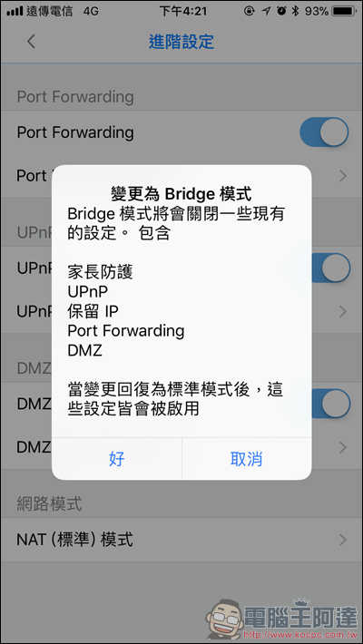Image resolution: width=363 pixels, height=644 pixels.
Task: Tap the location arrow status icon
Action: 267,11
